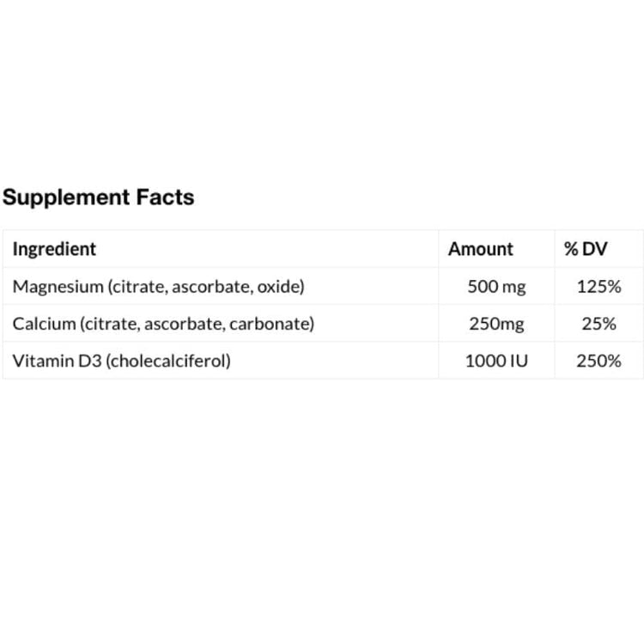
Task: Select the 250mg amount value
Action: pyautogui.click(x=496, y=324)
